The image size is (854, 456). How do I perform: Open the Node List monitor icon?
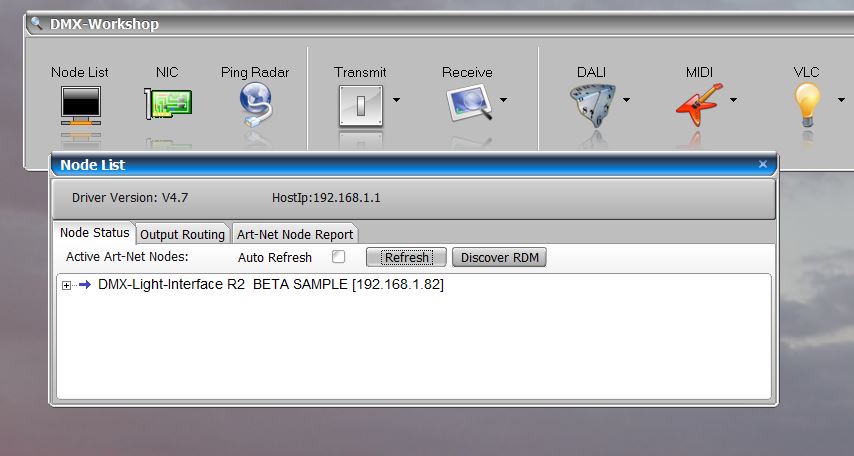pos(80,103)
